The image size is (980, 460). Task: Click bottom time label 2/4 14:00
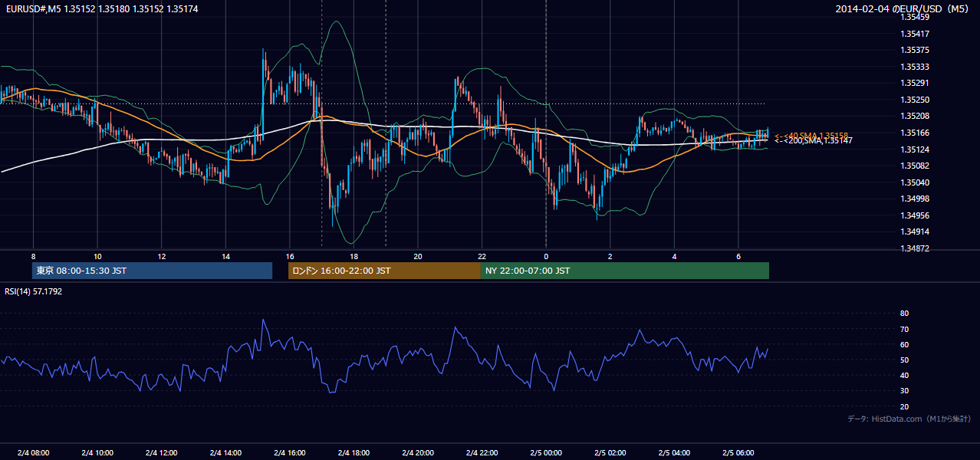point(225,452)
